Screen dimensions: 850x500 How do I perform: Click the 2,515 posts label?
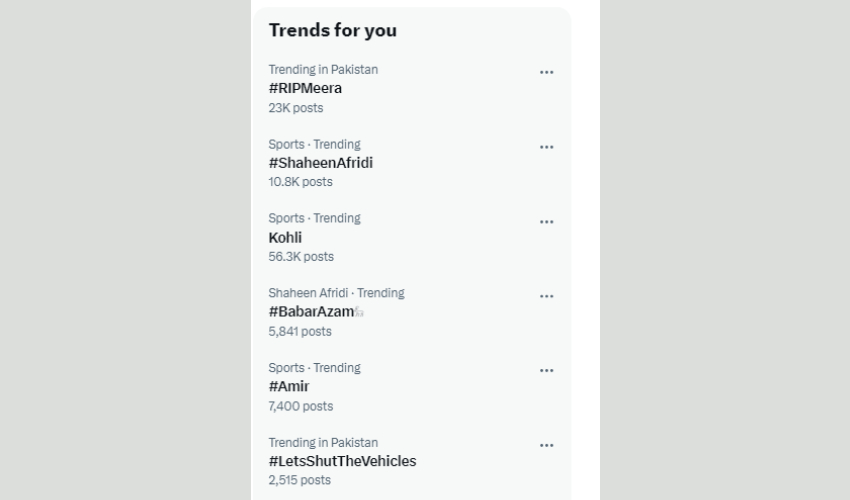(299, 480)
